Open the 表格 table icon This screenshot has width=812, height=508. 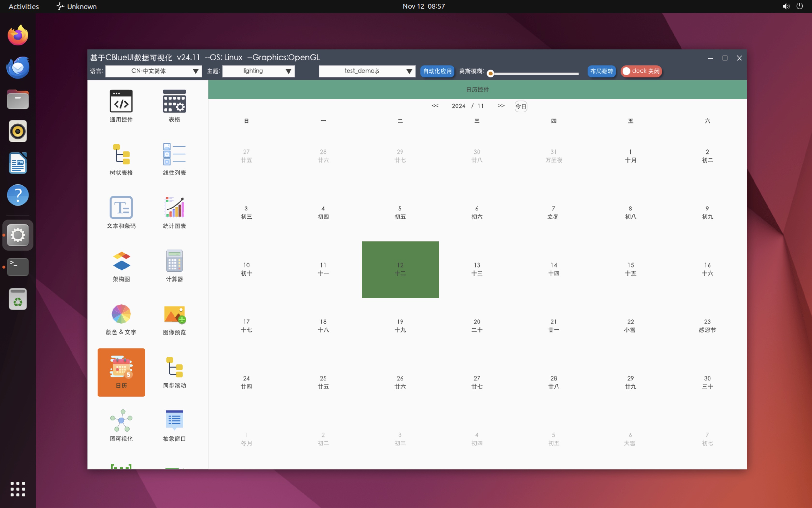(x=174, y=106)
